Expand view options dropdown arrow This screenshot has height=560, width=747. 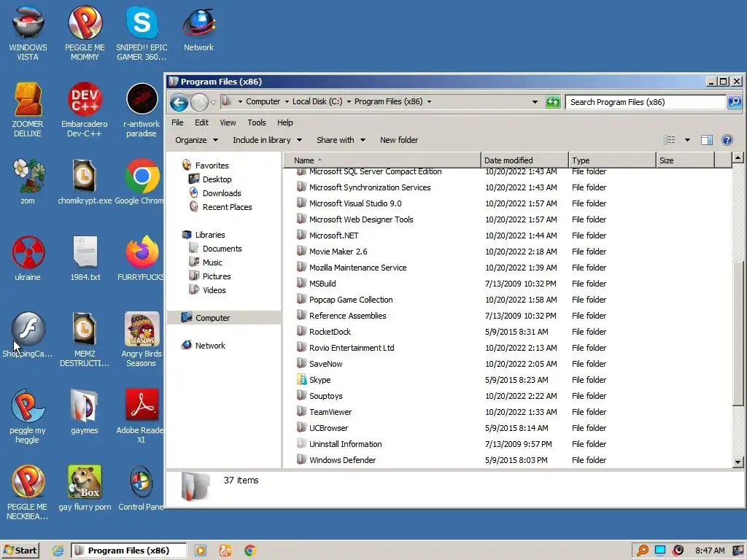687,140
